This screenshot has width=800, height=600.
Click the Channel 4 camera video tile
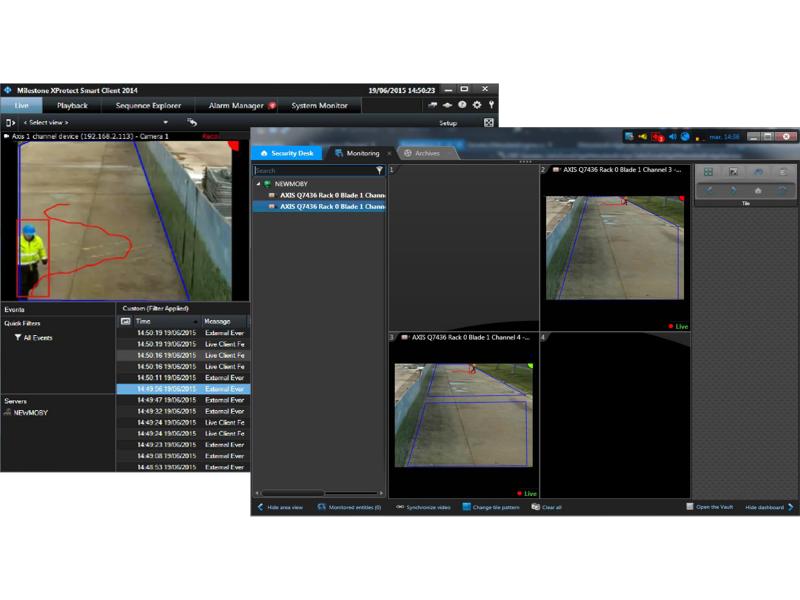tap(464, 415)
